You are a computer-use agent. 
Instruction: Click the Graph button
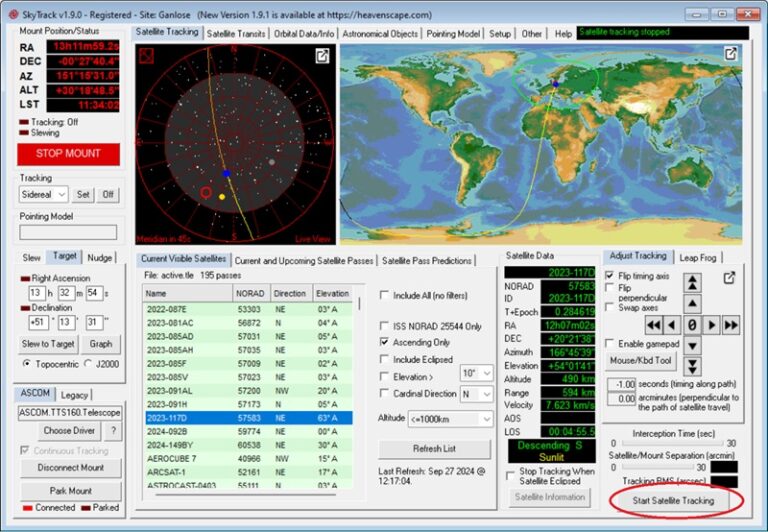tap(100, 344)
